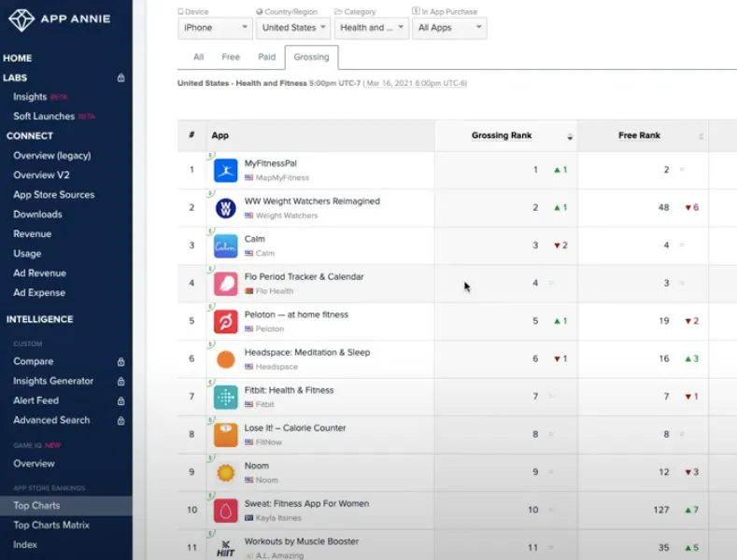Open App Store Sources
This screenshot has height=560, width=737.
54,194
